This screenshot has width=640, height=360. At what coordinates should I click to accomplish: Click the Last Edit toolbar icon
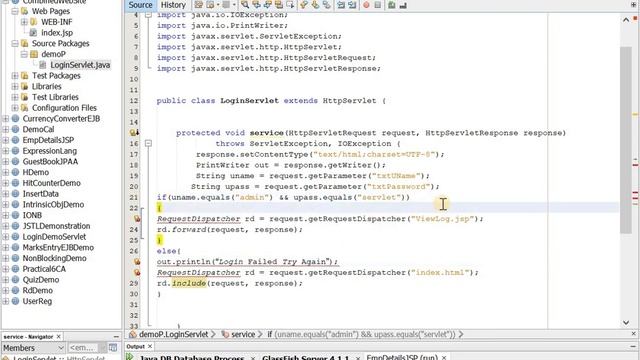198,5
